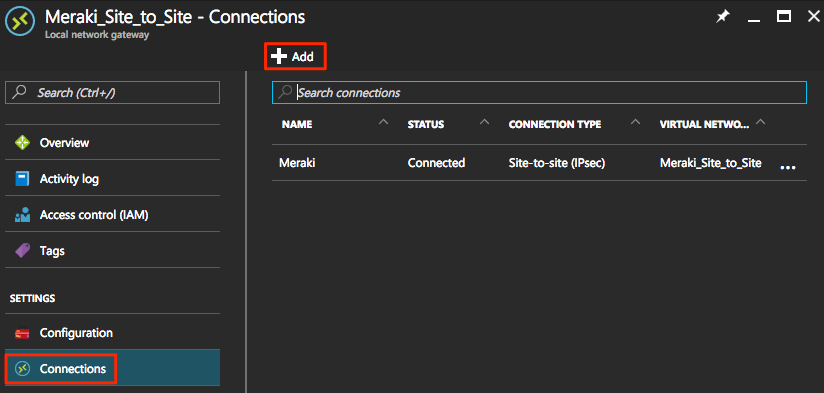Focus the Search connections field
Viewport: 824px width, 393px height.
539,92
